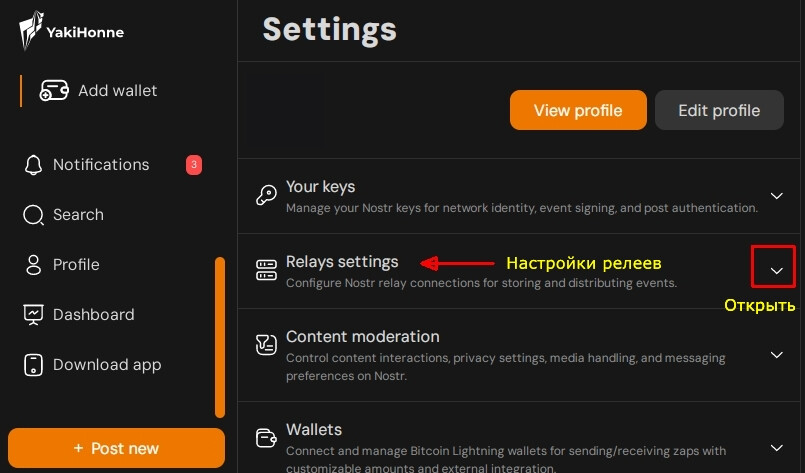
Task: Click the Notifications bell icon
Action: click(x=34, y=165)
